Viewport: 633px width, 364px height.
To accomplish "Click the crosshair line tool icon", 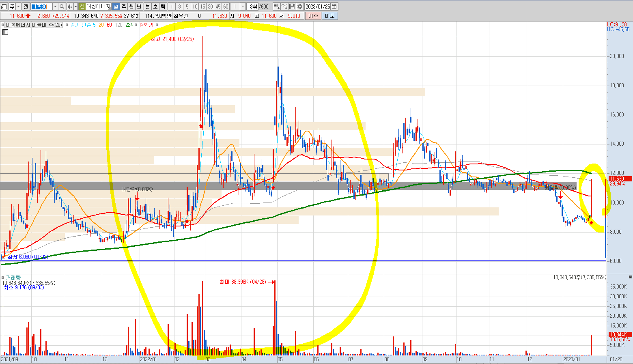I will [284, 6].
